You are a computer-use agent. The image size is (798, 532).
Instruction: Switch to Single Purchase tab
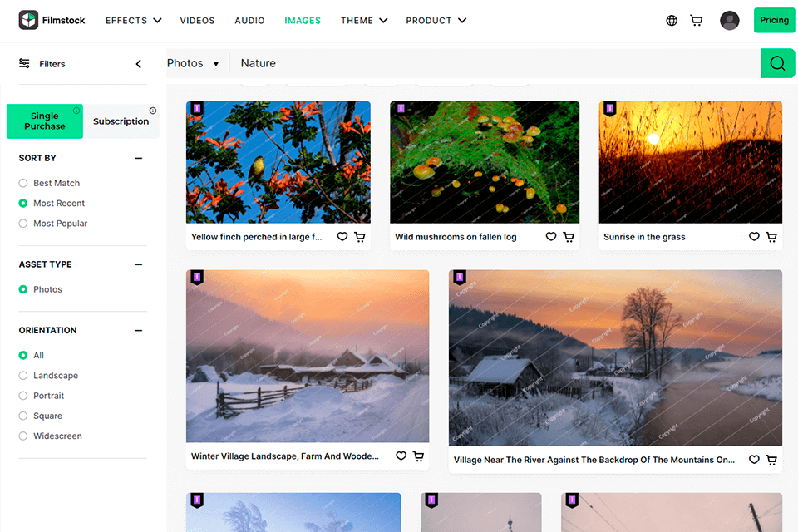pyautogui.click(x=45, y=121)
